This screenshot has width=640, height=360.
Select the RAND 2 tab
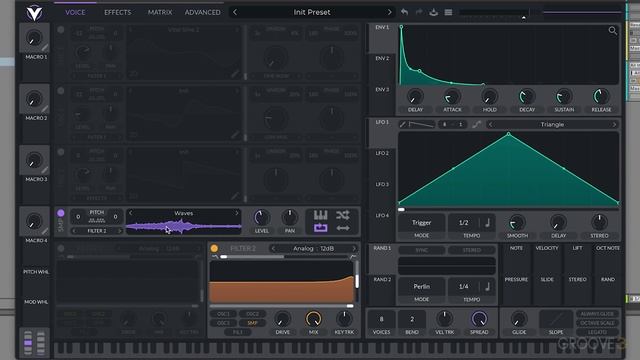(382, 280)
